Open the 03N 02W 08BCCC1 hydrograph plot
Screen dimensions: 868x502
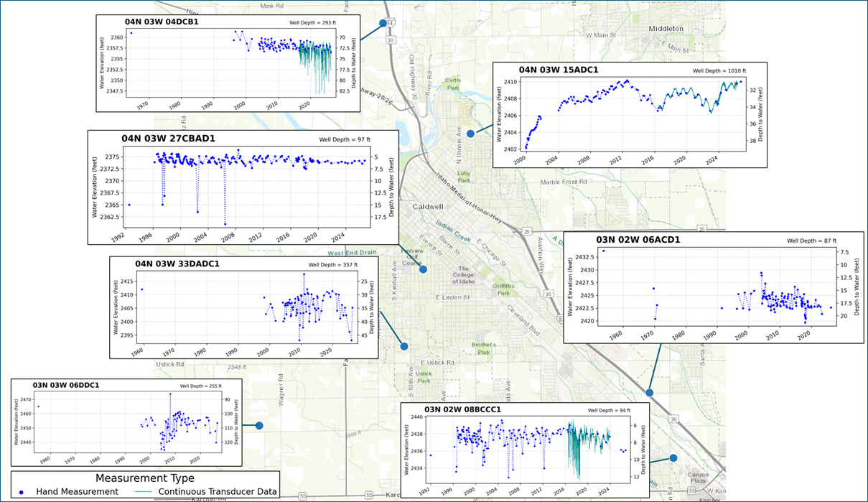tap(525, 450)
